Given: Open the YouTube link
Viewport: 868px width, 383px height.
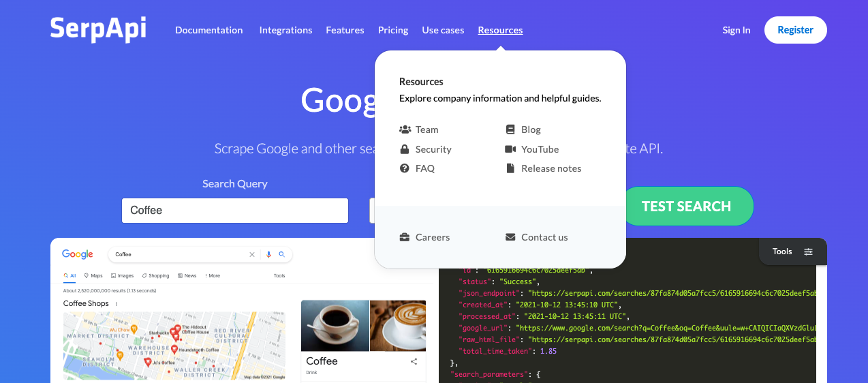Looking at the screenshot, I should [x=540, y=149].
